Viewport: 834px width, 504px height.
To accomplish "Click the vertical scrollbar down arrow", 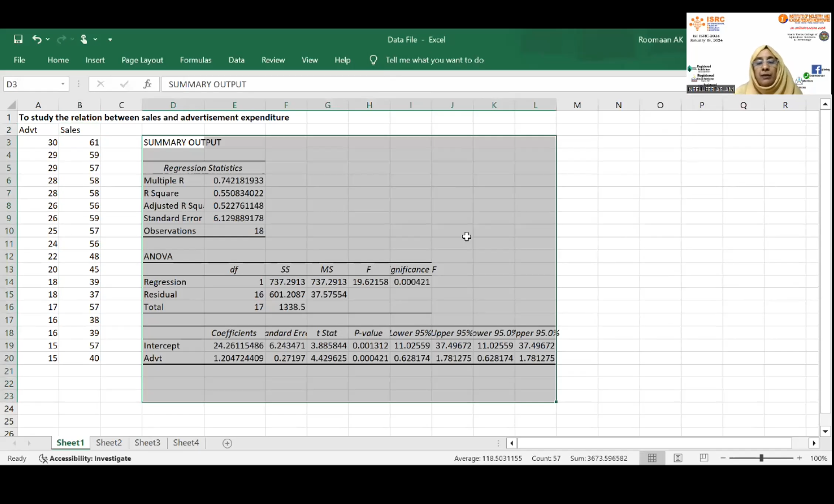I will click(x=825, y=431).
